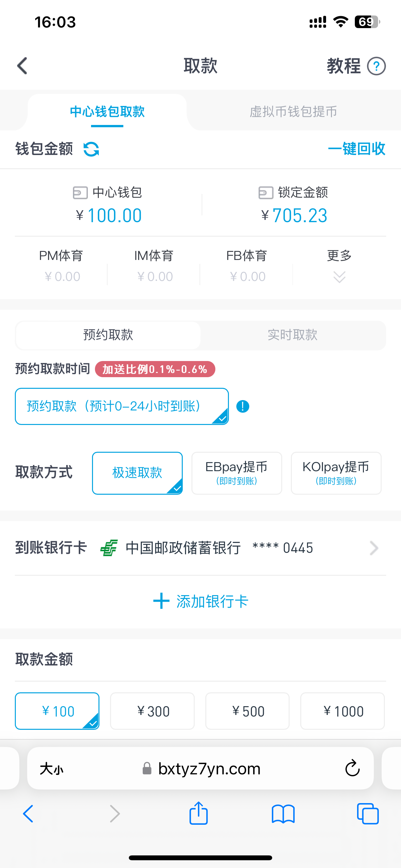This screenshot has width=401, height=868.
Task: Click the 一键回收 link
Action: [x=356, y=149]
